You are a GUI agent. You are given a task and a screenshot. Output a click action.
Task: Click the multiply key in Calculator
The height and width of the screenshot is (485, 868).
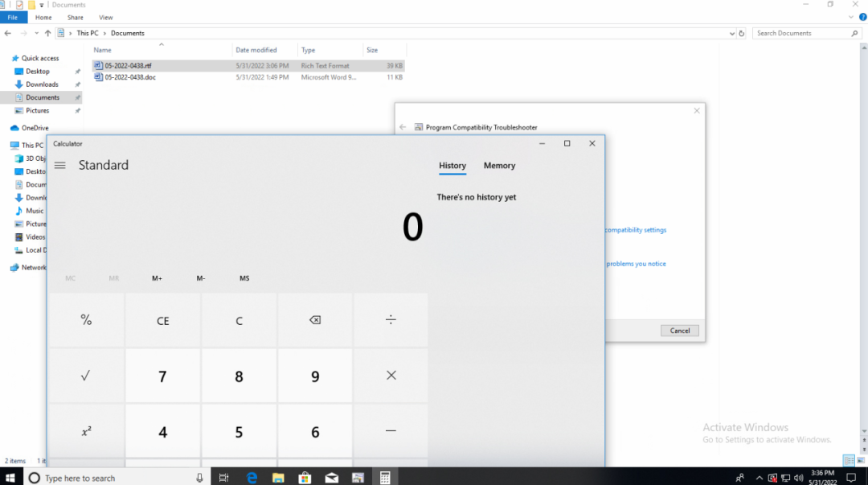pos(391,376)
